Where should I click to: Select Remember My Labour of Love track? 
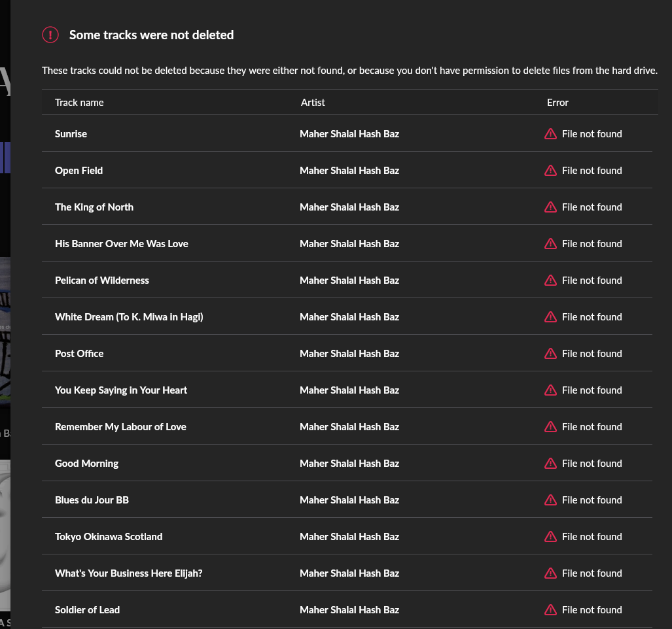(x=347, y=427)
